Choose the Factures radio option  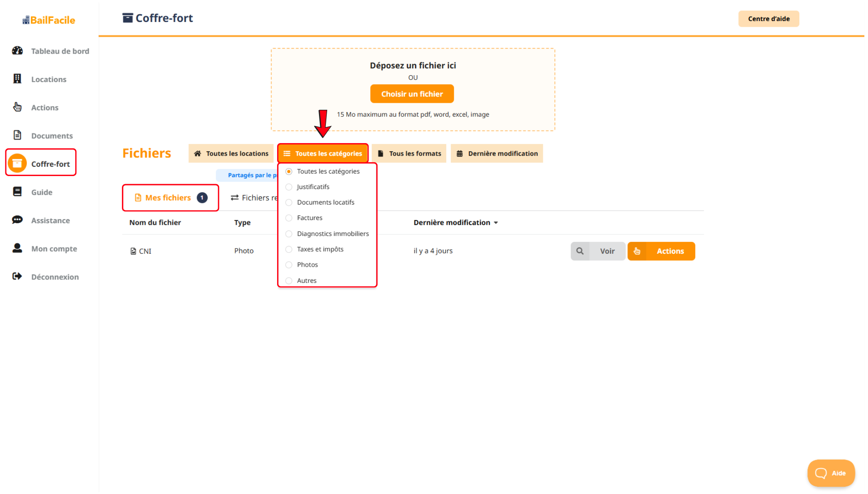289,218
